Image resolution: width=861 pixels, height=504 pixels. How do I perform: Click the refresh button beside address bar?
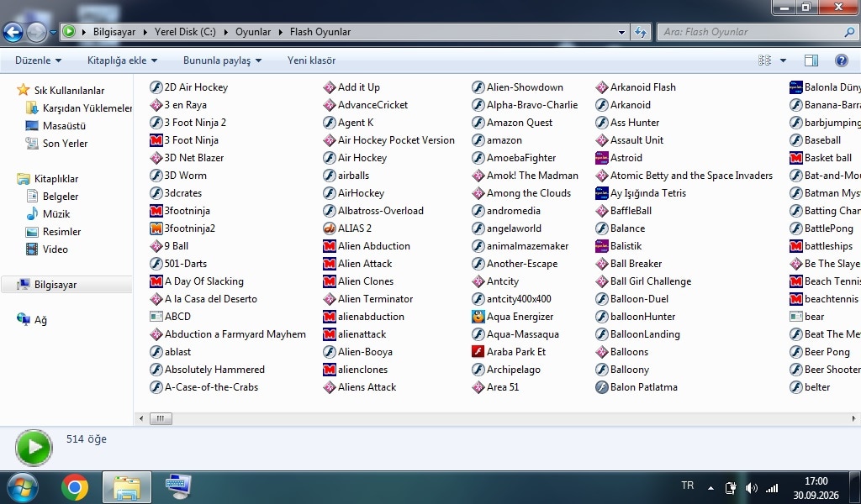point(640,32)
